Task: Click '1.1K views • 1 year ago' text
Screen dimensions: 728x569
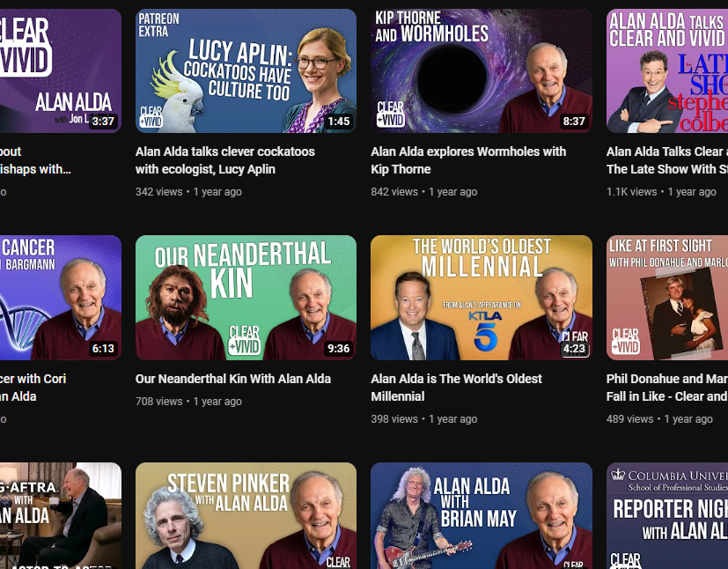Action: pyautogui.click(x=661, y=192)
